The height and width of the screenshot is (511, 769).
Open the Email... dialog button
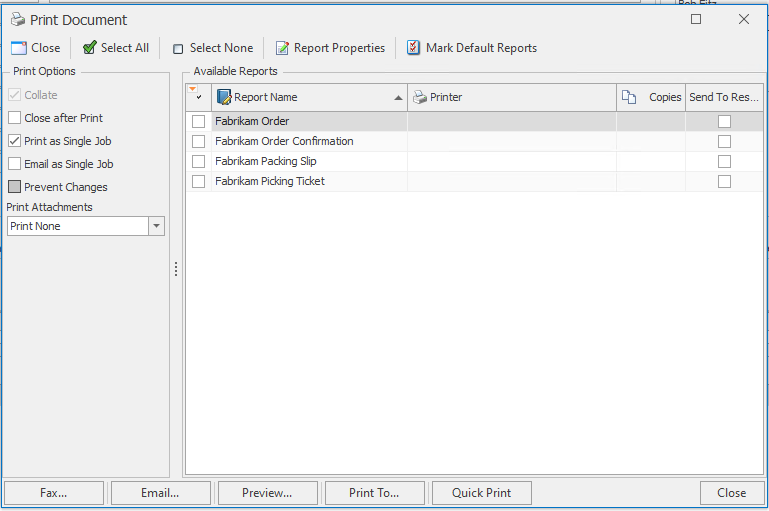click(160, 493)
